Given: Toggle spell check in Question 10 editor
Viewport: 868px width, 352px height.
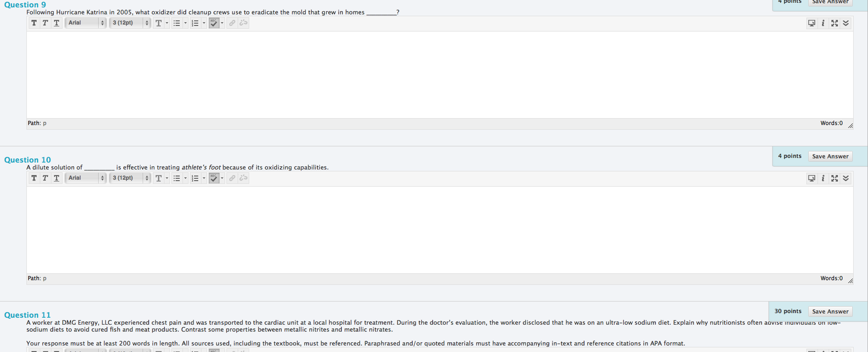Looking at the screenshot, I should tap(214, 178).
